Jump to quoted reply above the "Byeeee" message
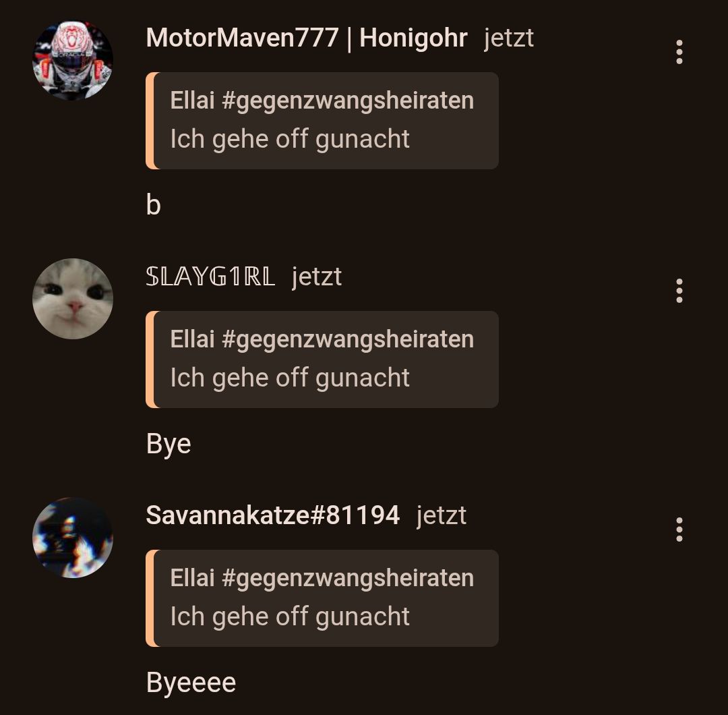 (322, 598)
